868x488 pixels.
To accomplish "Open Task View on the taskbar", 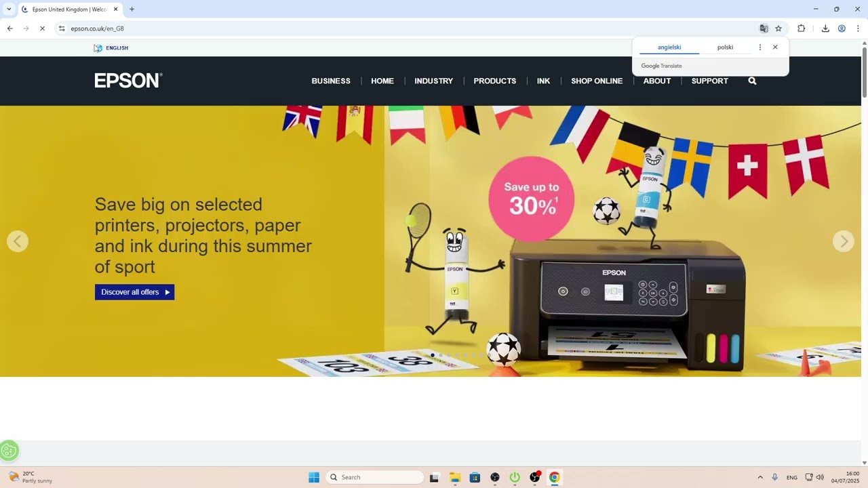I will tap(434, 477).
